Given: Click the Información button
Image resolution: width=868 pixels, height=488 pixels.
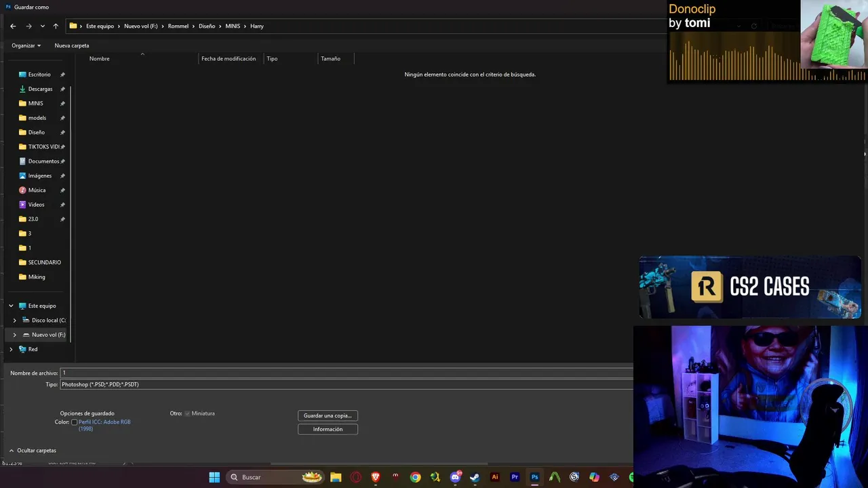Looking at the screenshot, I should point(328,429).
